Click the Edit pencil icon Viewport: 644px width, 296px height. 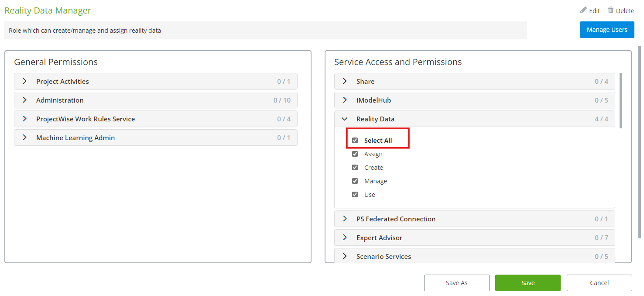583,10
